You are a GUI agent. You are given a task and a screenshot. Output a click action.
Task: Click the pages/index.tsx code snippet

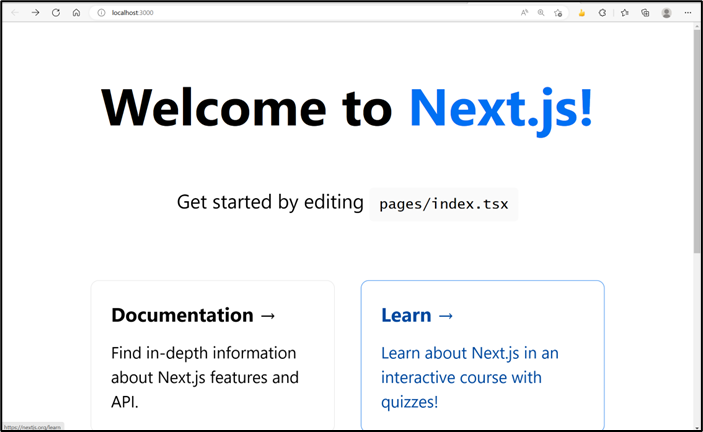[x=444, y=204]
